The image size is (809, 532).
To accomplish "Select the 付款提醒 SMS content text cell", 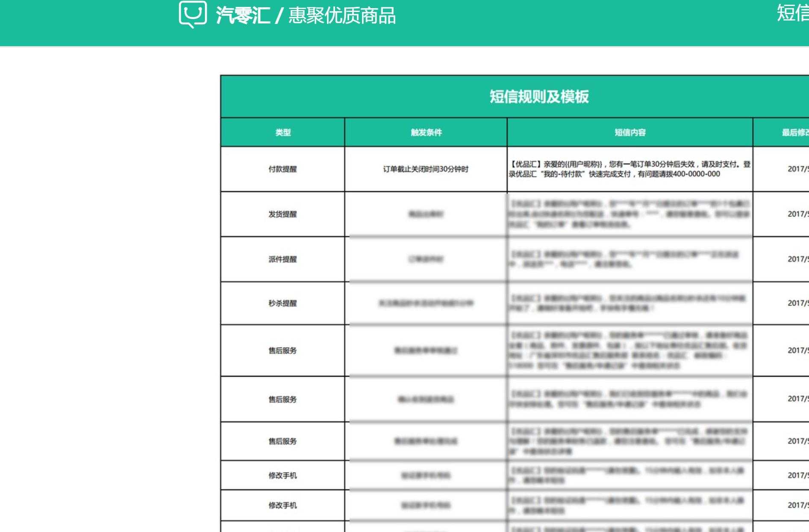I will pos(629,169).
